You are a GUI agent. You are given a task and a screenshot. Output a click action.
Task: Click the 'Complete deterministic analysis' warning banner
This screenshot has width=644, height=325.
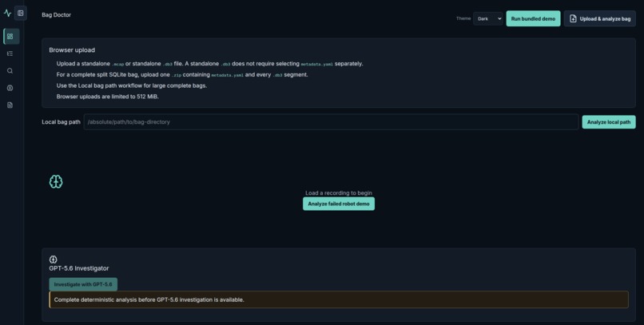pos(339,299)
